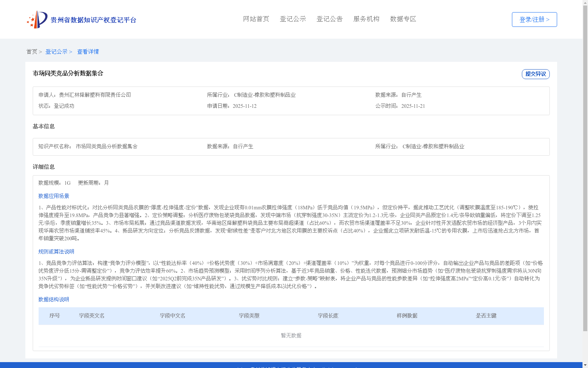Click the 规则或算法说明 link

coord(56,251)
